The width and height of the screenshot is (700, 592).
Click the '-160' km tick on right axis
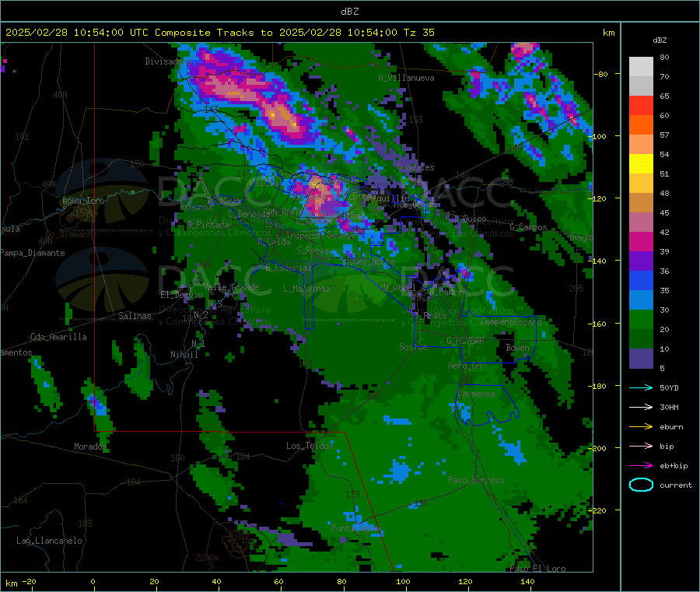click(x=599, y=324)
